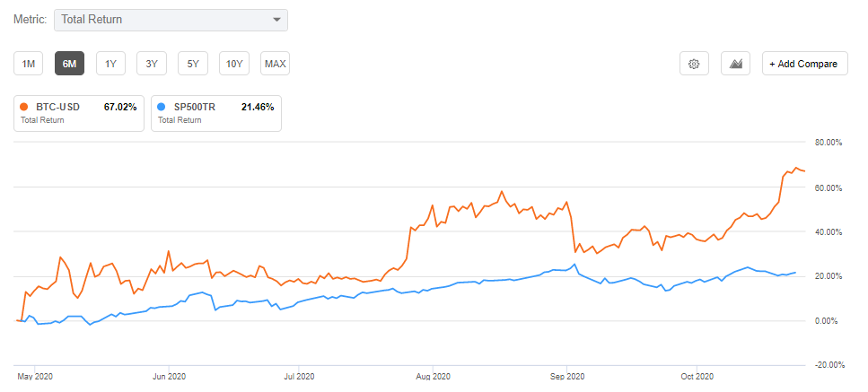
Task: Open the chart settings gear
Action: pyautogui.click(x=694, y=64)
